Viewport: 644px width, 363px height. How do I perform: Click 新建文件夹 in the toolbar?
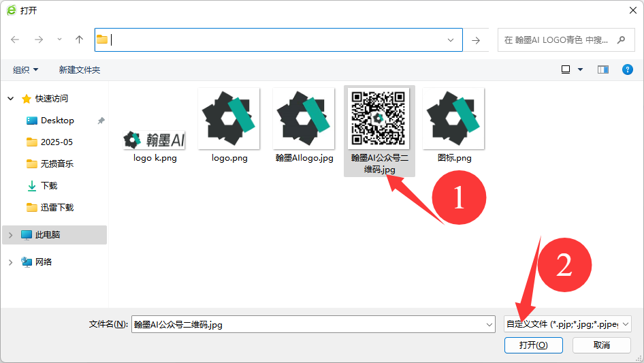click(80, 69)
